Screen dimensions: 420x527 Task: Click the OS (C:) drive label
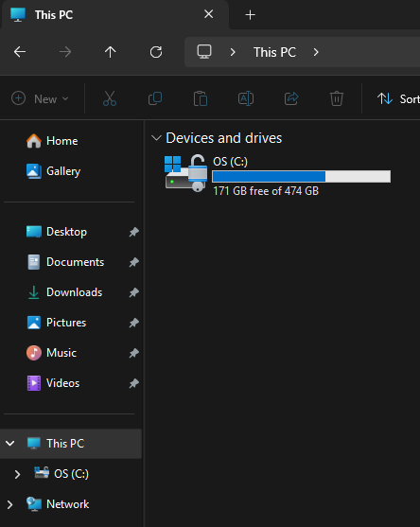pyautogui.click(x=230, y=162)
